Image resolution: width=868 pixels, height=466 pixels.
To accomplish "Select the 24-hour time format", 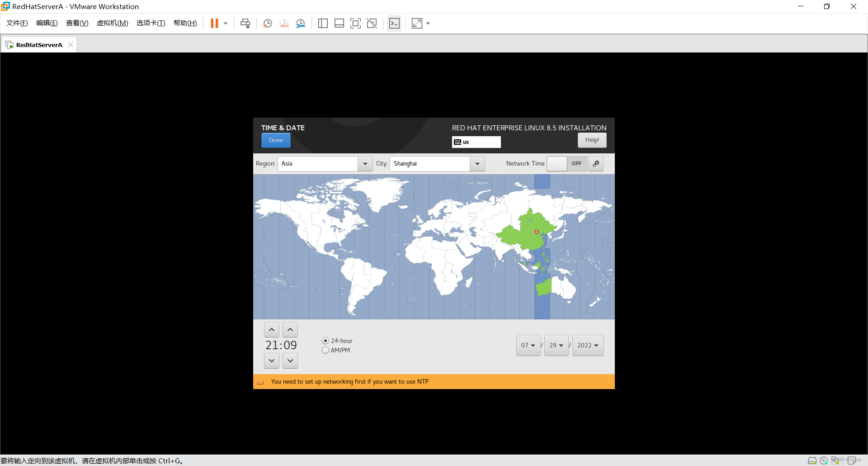I will tap(337, 341).
